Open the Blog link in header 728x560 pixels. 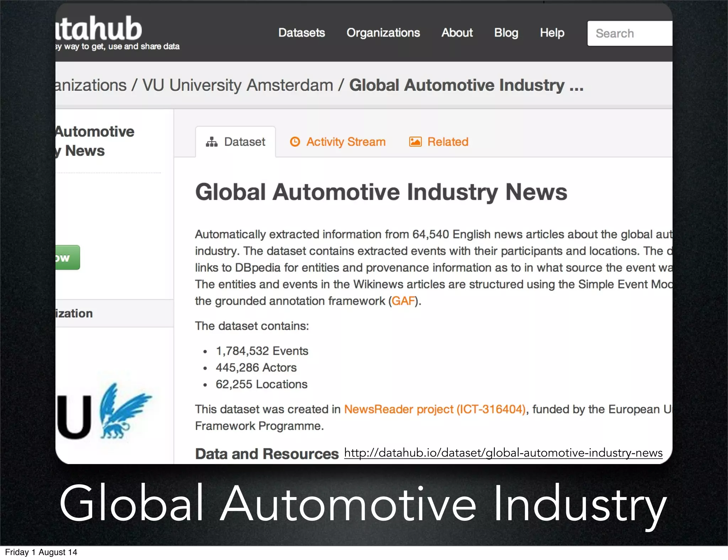click(x=506, y=33)
